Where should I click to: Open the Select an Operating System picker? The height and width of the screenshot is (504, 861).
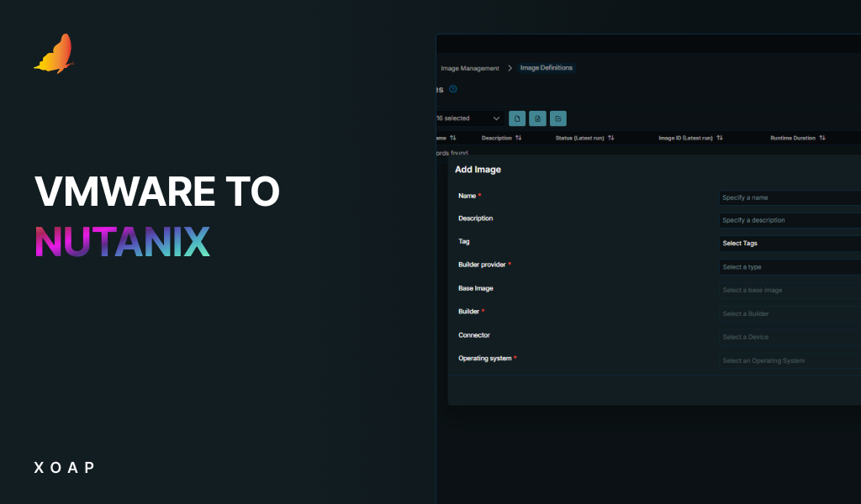click(786, 360)
